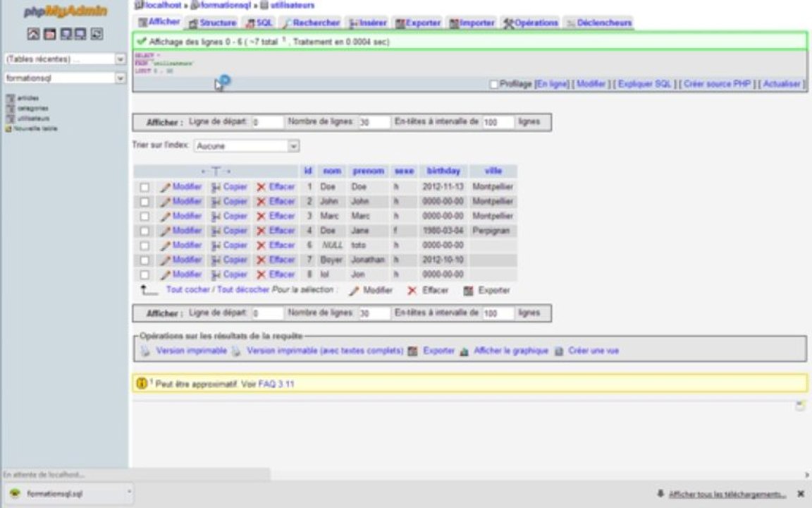
Task: Click the pencil Modifier icon for Doe Doe row
Action: (165, 187)
